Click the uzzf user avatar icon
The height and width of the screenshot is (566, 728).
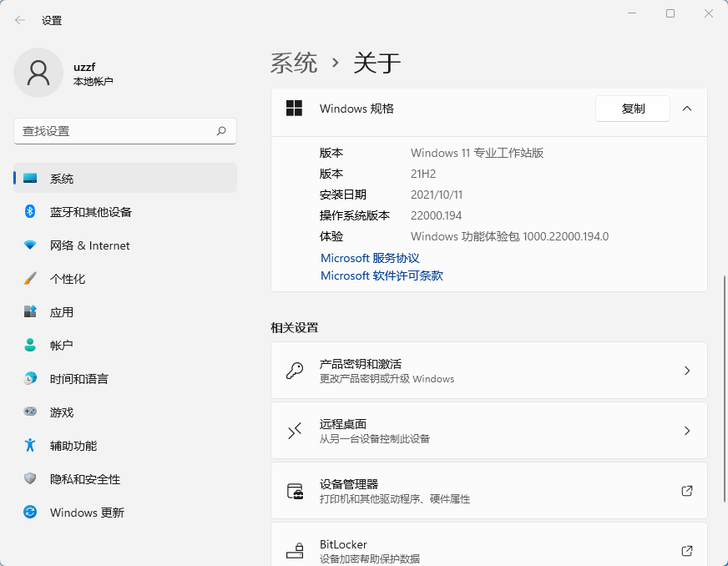pyautogui.click(x=38, y=73)
